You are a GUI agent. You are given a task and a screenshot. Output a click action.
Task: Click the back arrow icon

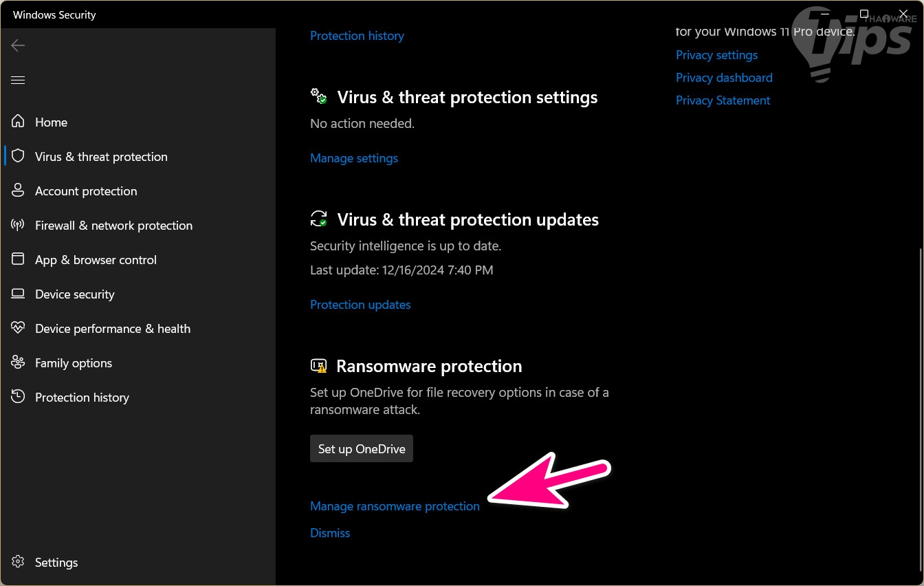(18, 45)
